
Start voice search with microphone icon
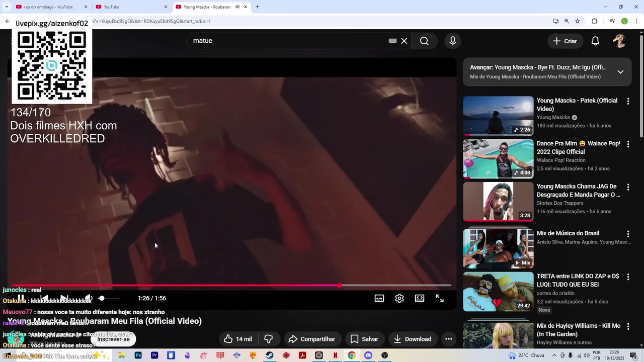(453, 41)
